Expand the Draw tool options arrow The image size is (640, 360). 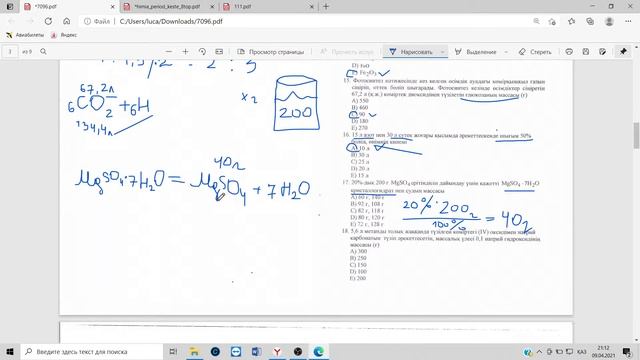click(x=442, y=52)
